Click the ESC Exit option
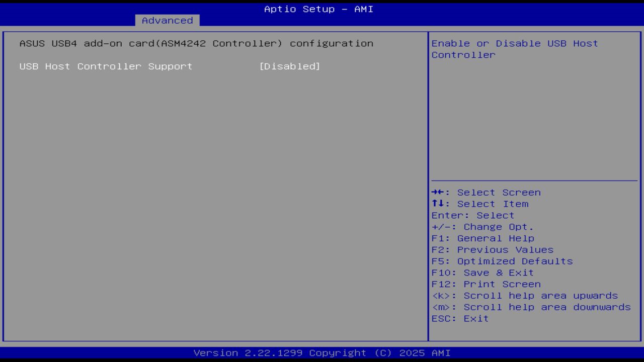Viewport: 644px width, 362px height. 459,318
